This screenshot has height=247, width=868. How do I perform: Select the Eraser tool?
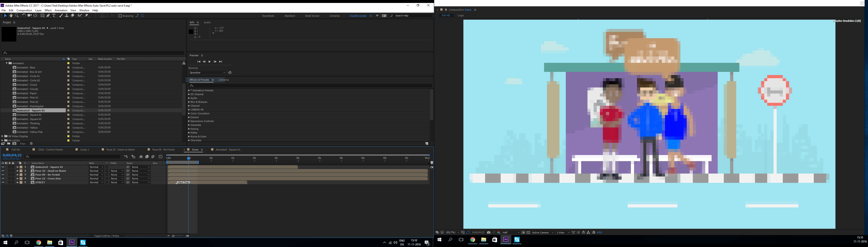coord(72,16)
